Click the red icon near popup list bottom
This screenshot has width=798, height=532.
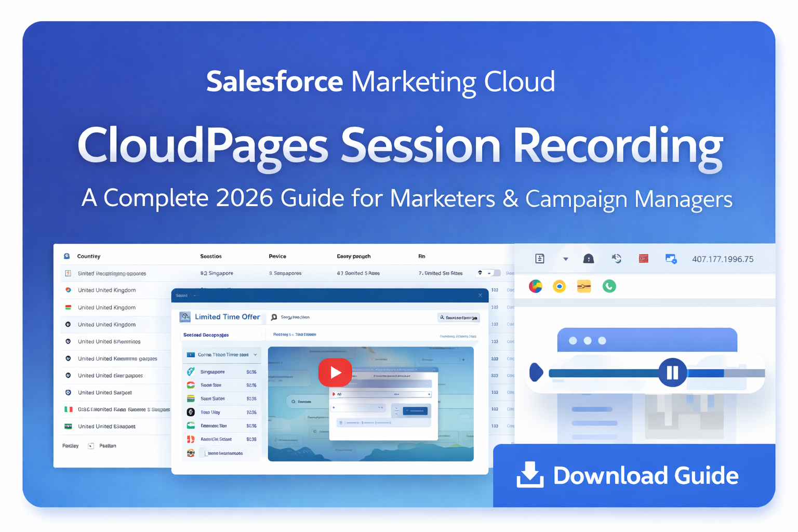(x=191, y=439)
